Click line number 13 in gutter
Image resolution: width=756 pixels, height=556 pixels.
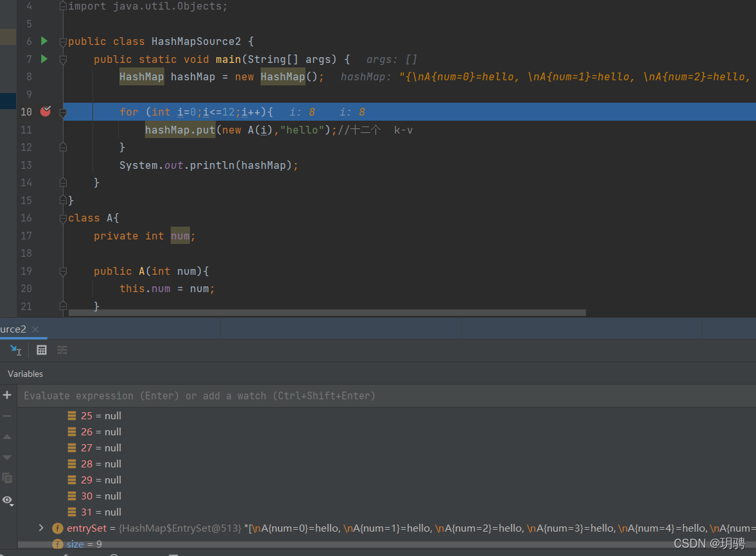tap(26, 166)
